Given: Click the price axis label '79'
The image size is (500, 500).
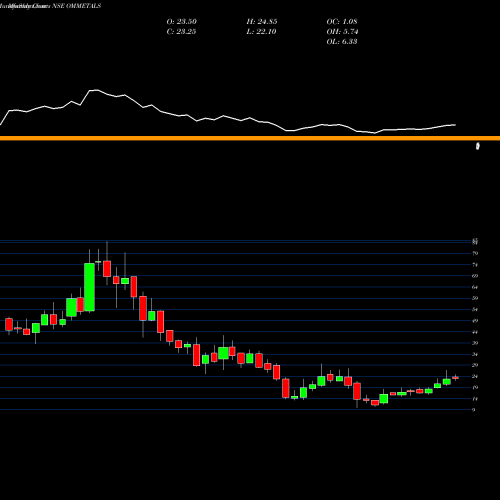Looking at the screenshot, I should coord(475,253).
